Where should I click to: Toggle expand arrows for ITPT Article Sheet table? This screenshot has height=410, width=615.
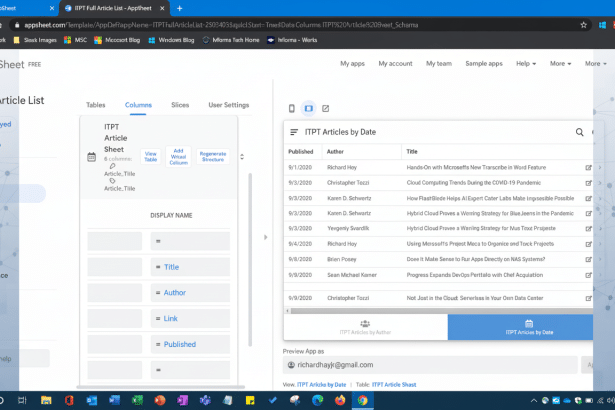click(242, 157)
